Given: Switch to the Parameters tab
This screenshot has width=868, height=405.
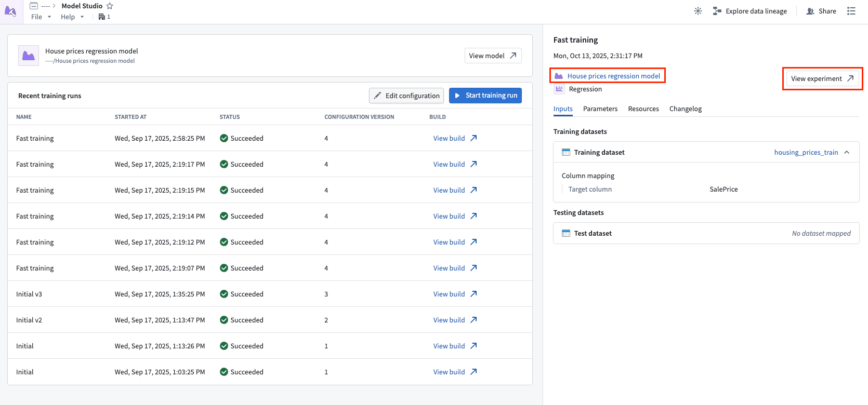Looking at the screenshot, I should point(600,109).
